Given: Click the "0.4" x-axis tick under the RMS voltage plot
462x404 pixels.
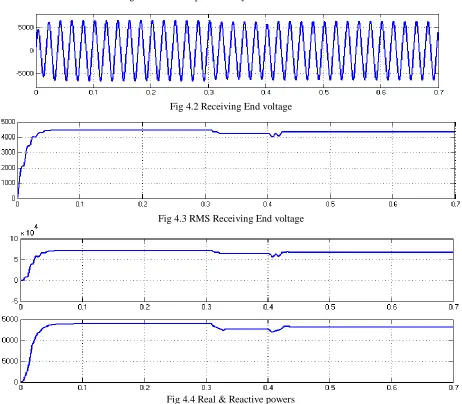Looking at the screenshot, I should tap(267, 204).
